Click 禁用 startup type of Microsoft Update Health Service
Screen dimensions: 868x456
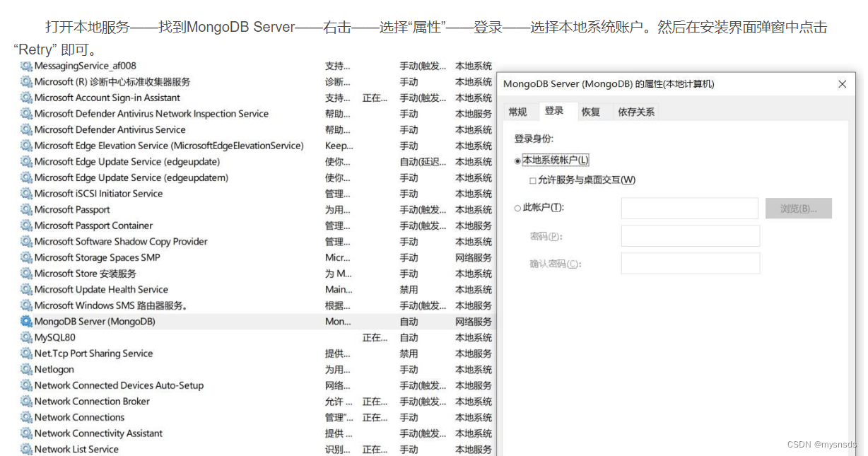pyautogui.click(x=409, y=289)
